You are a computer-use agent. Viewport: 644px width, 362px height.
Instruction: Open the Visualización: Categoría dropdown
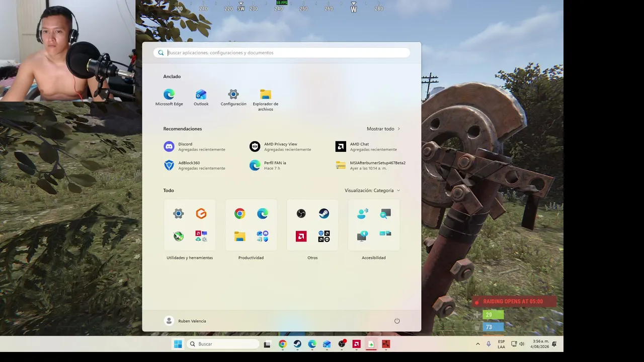[372, 191]
